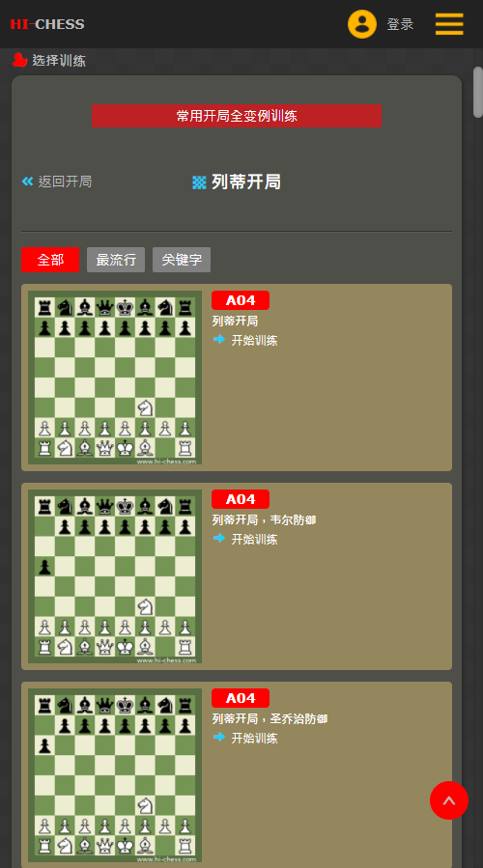The width and height of the screenshot is (483, 868).
Task: Click the 登录 login link
Action: tap(401, 24)
